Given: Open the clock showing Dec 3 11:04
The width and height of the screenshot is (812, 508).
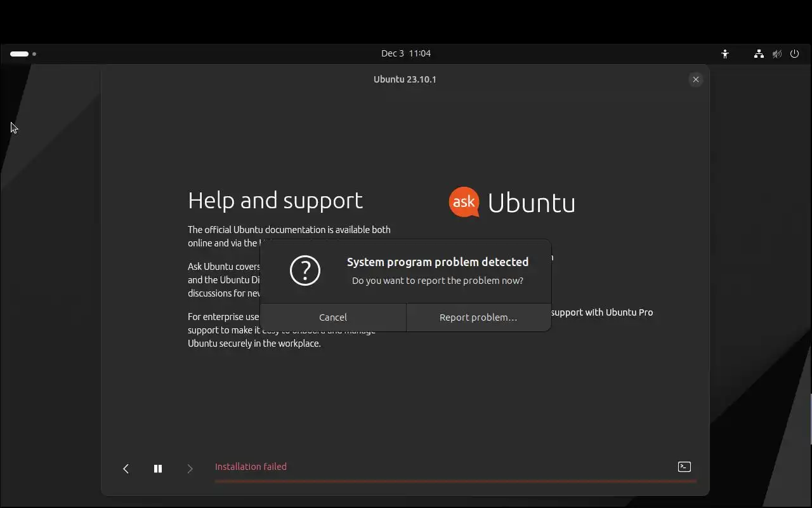Looking at the screenshot, I should pos(406,53).
